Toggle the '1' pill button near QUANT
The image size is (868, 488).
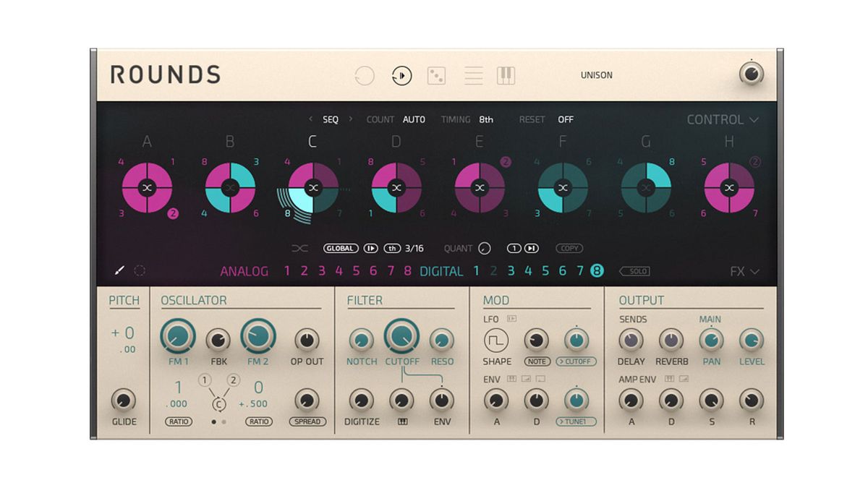coord(514,249)
